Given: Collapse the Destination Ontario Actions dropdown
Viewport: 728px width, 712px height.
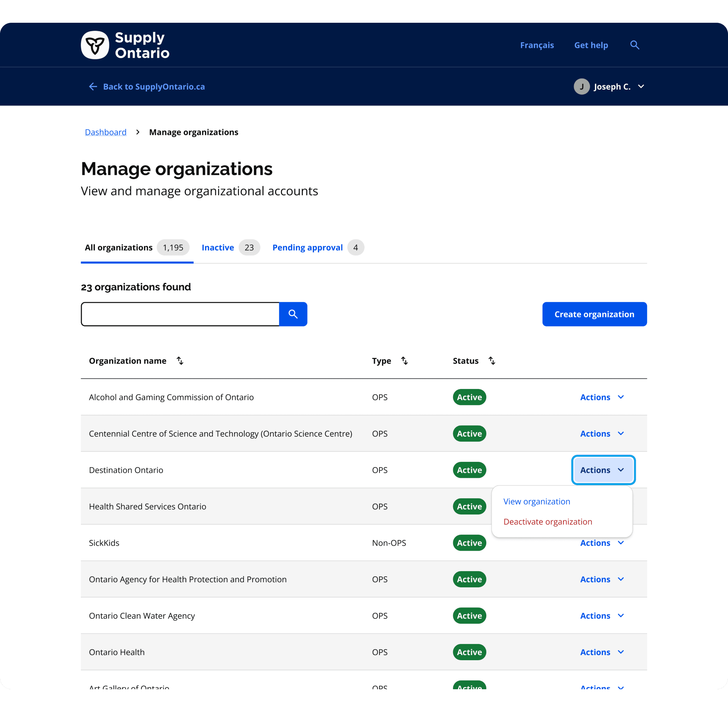Looking at the screenshot, I should (x=603, y=470).
